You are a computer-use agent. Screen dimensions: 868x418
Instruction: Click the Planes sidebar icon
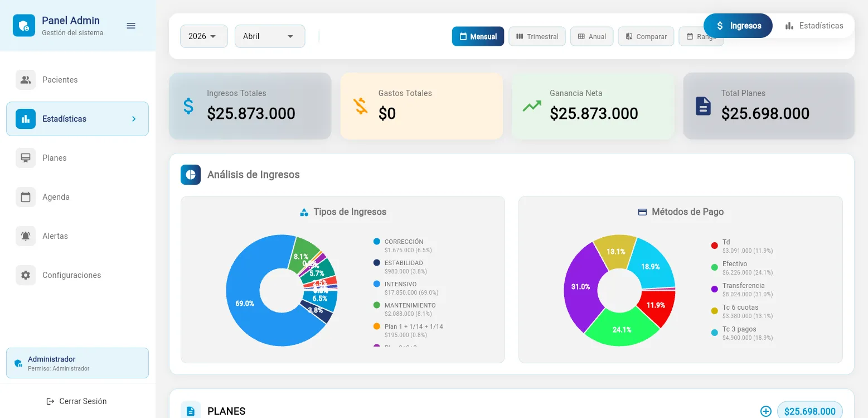pyautogui.click(x=26, y=158)
